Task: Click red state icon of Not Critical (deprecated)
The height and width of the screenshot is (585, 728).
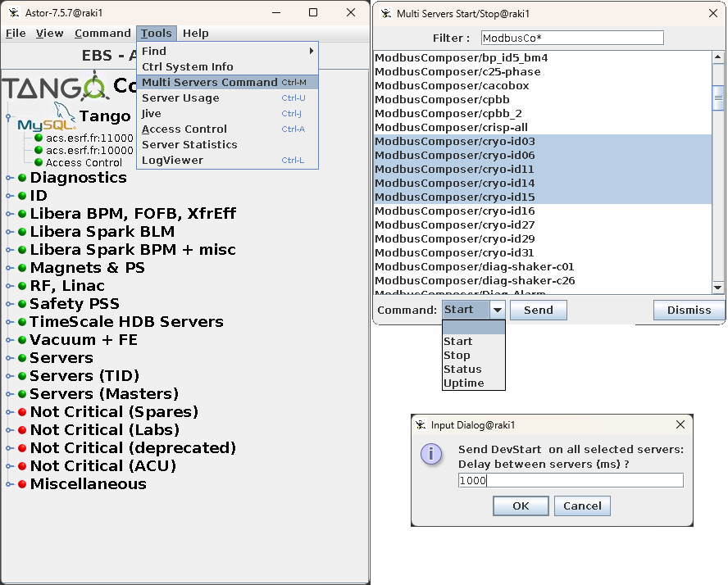Action: 22,448
